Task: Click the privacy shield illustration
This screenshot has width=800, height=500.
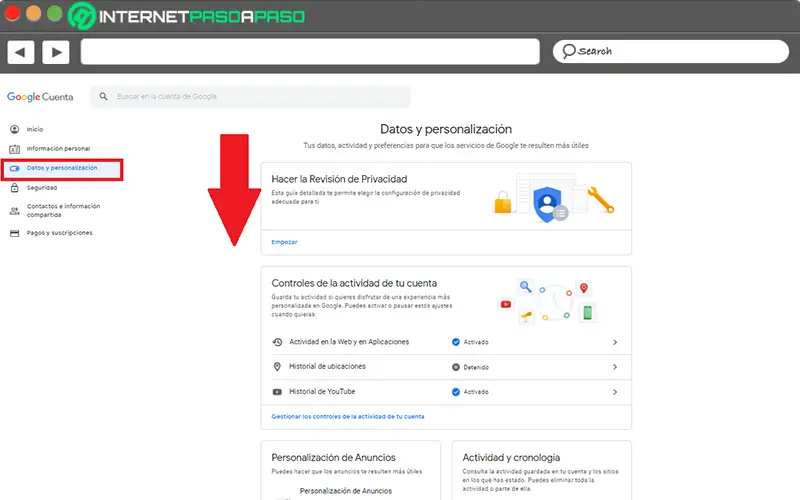Action: point(547,204)
